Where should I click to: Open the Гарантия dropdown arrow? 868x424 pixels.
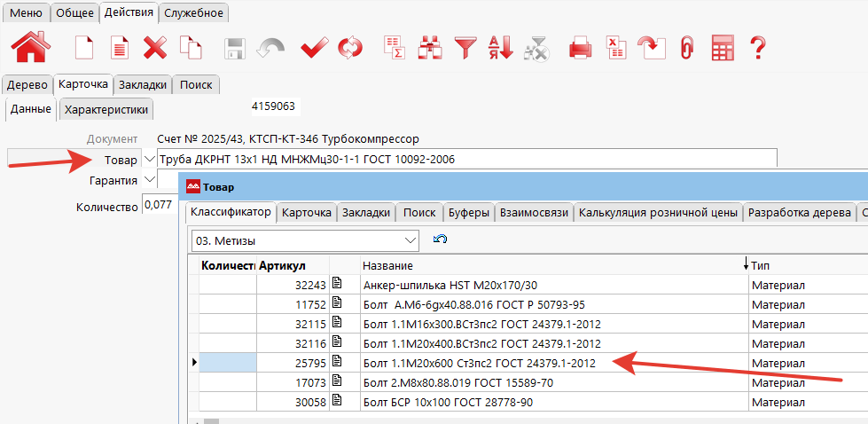point(148,180)
